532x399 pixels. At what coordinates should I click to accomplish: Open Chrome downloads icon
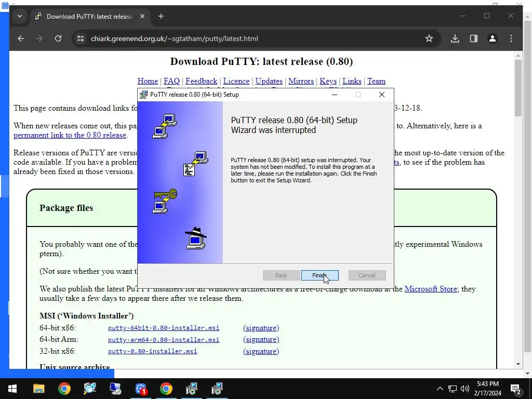coord(455,38)
